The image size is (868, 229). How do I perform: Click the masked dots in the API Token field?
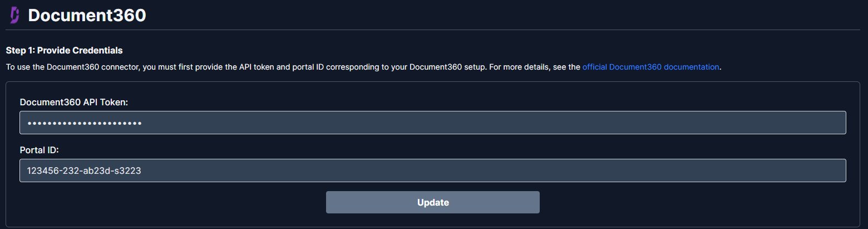84,123
